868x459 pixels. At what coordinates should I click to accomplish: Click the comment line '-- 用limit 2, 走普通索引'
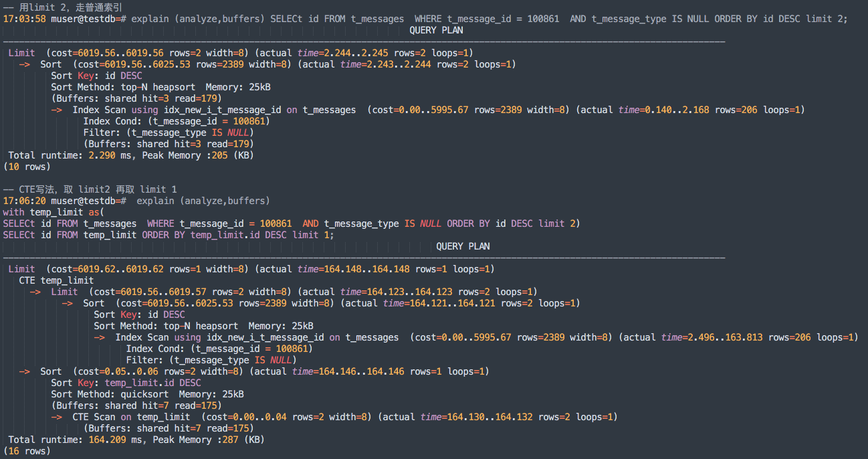[63, 7]
